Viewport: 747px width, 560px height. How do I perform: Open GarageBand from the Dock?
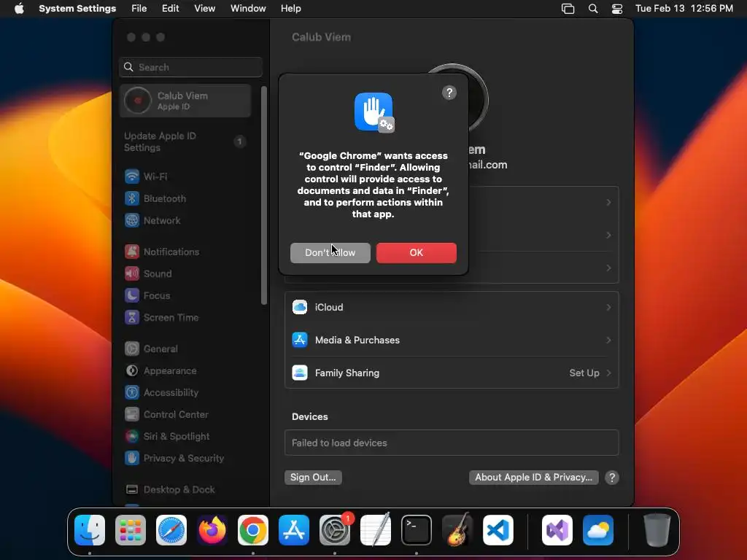(x=457, y=530)
